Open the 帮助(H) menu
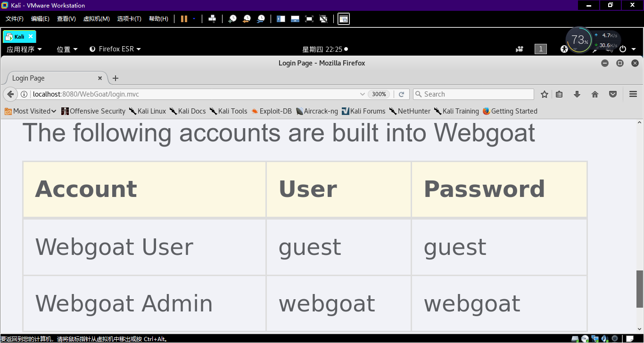 click(158, 19)
